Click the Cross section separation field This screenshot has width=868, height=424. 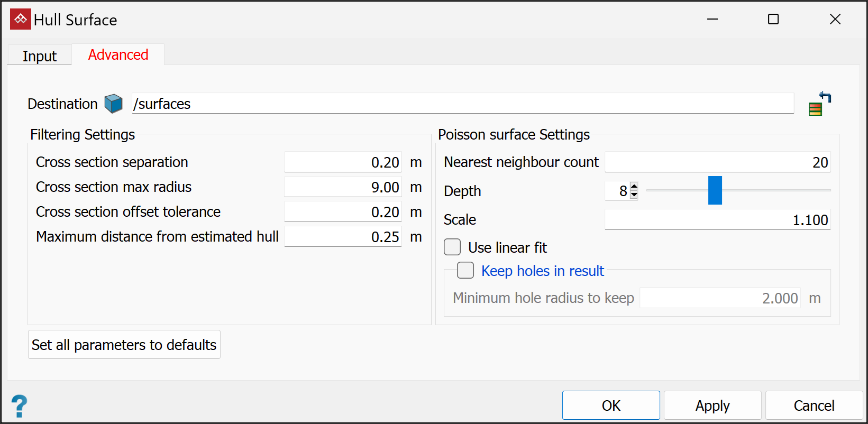[343, 162]
